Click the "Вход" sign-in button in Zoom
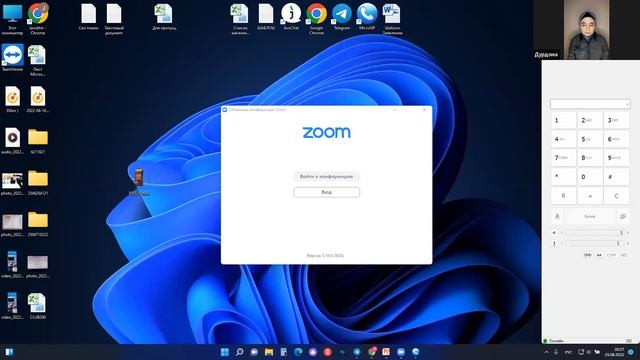The height and width of the screenshot is (360, 640). click(x=327, y=192)
